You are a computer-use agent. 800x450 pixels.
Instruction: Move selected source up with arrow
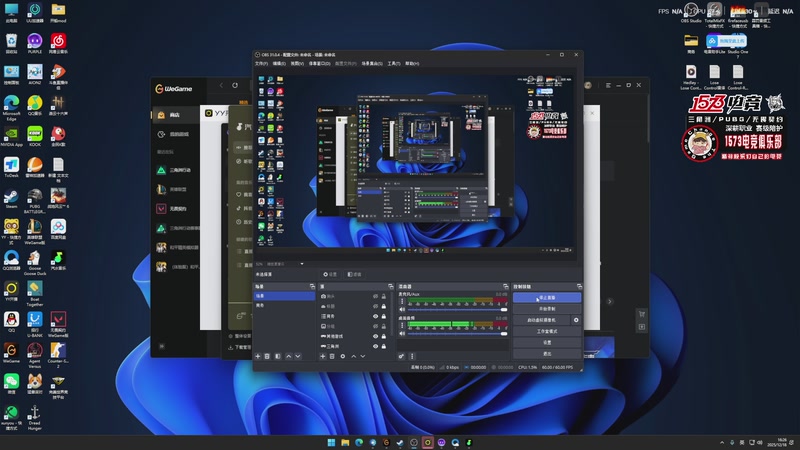(x=354, y=356)
